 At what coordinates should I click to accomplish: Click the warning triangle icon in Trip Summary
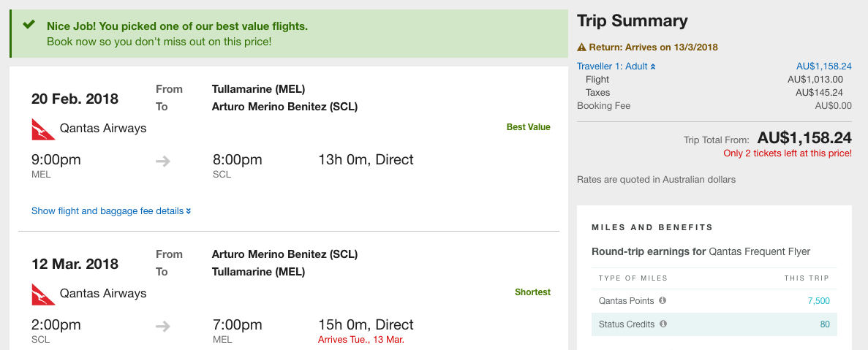(581, 47)
